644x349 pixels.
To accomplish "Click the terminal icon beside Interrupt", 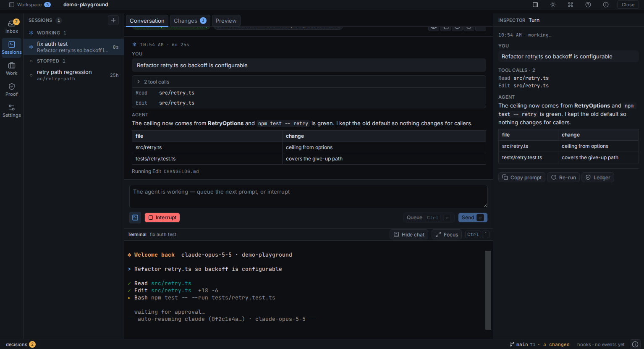I will 135,218.
